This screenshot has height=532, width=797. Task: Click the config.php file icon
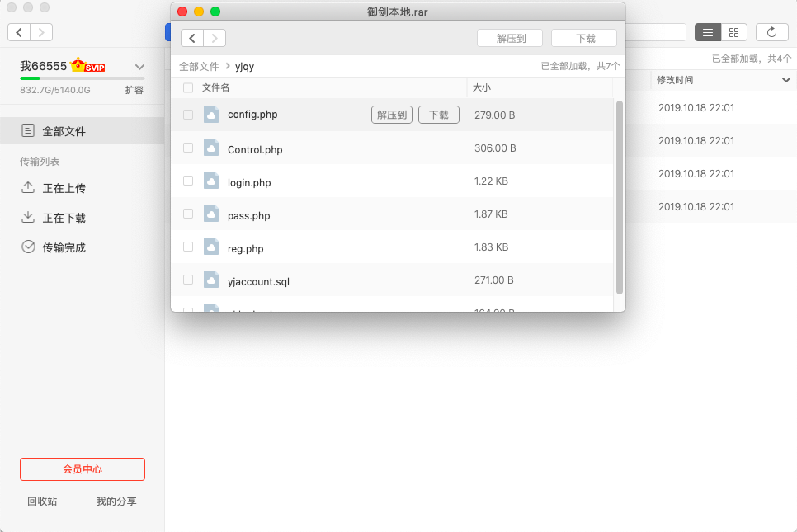pyautogui.click(x=211, y=115)
